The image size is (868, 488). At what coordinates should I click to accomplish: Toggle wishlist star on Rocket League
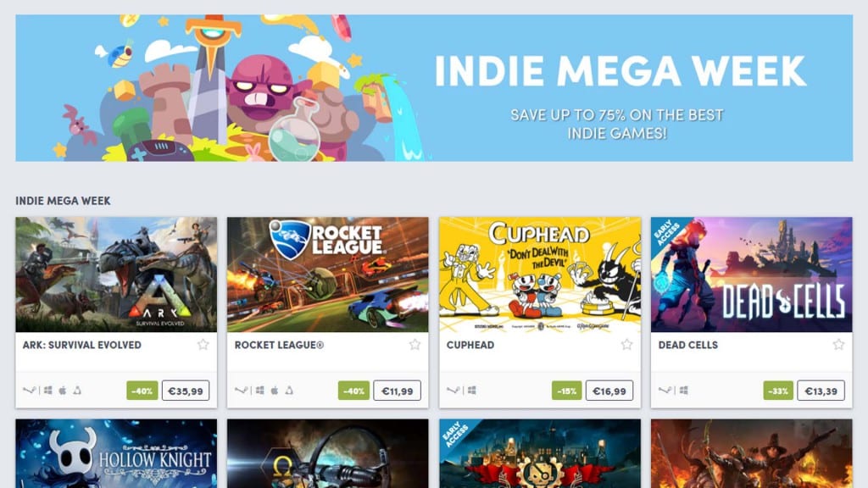point(415,345)
